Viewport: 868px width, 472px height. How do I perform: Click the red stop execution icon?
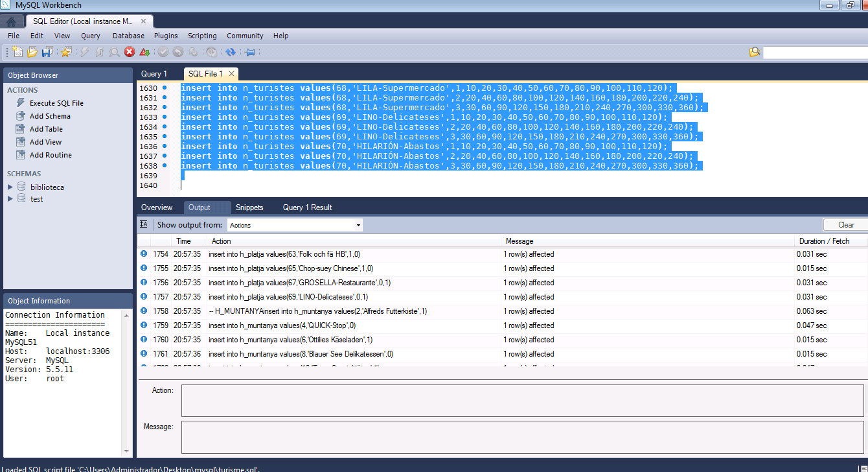click(130, 53)
